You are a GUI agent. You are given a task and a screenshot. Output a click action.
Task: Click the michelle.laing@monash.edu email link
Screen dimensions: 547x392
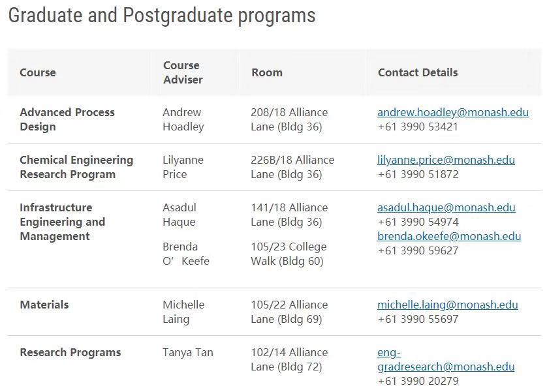[x=447, y=305]
